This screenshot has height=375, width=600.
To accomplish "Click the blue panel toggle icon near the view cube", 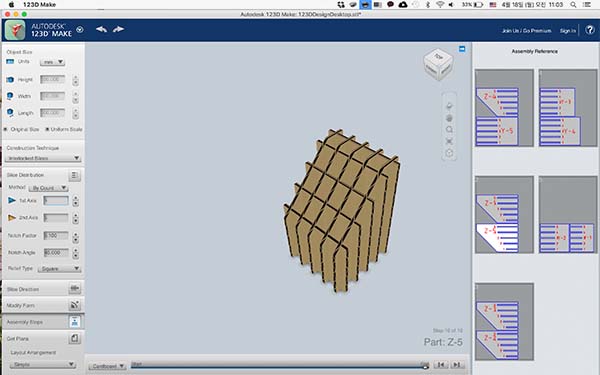I will tap(462, 49).
